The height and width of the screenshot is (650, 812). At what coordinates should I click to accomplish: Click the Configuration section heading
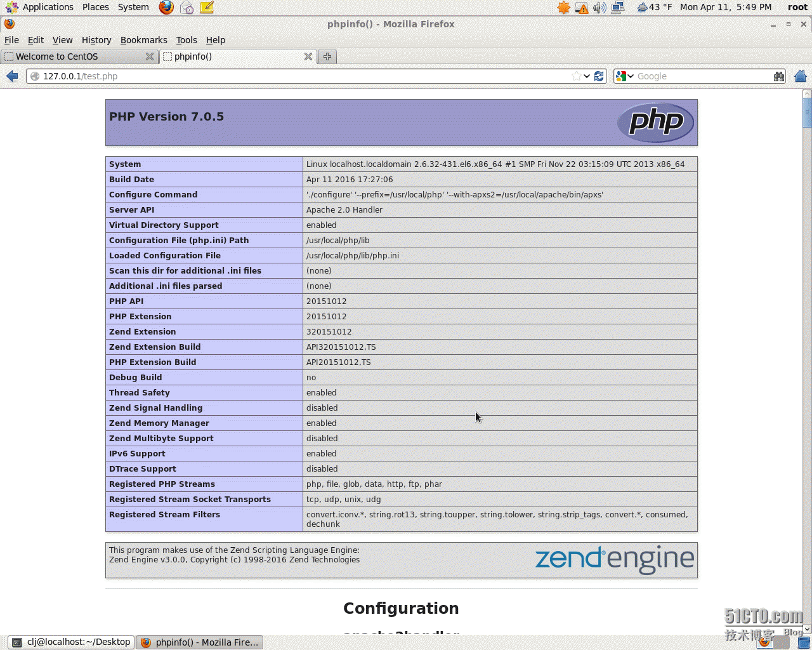pos(401,608)
